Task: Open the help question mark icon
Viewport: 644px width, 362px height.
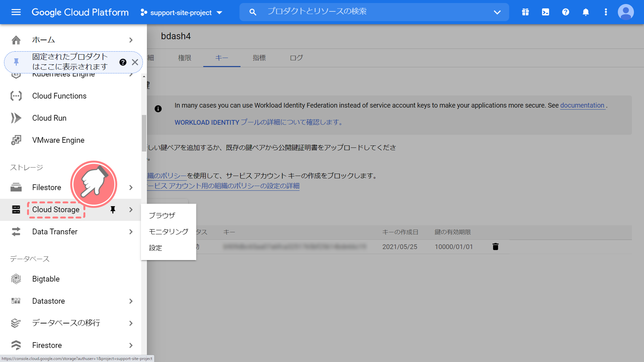Action: coord(565,12)
